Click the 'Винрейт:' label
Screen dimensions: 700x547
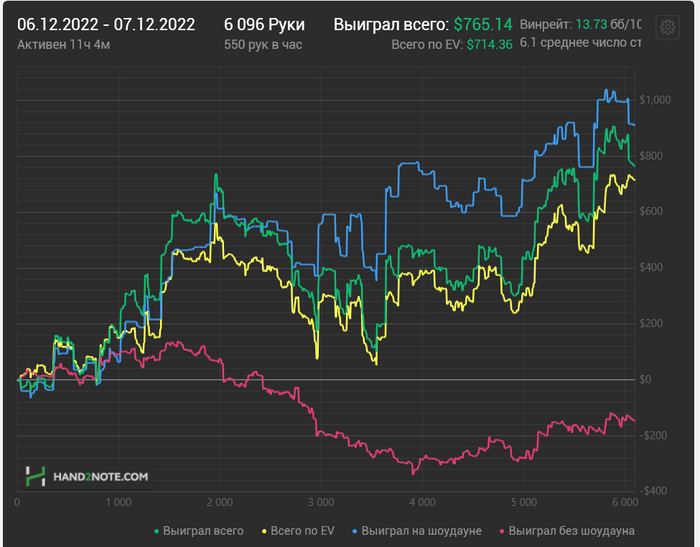(x=546, y=24)
